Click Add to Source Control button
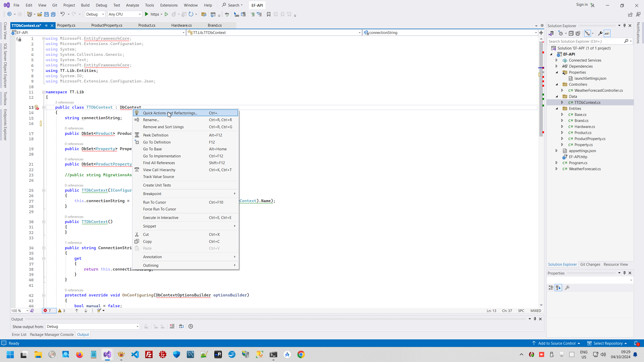The image size is (644, 362). pyautogui.click(x=556, y=343)
